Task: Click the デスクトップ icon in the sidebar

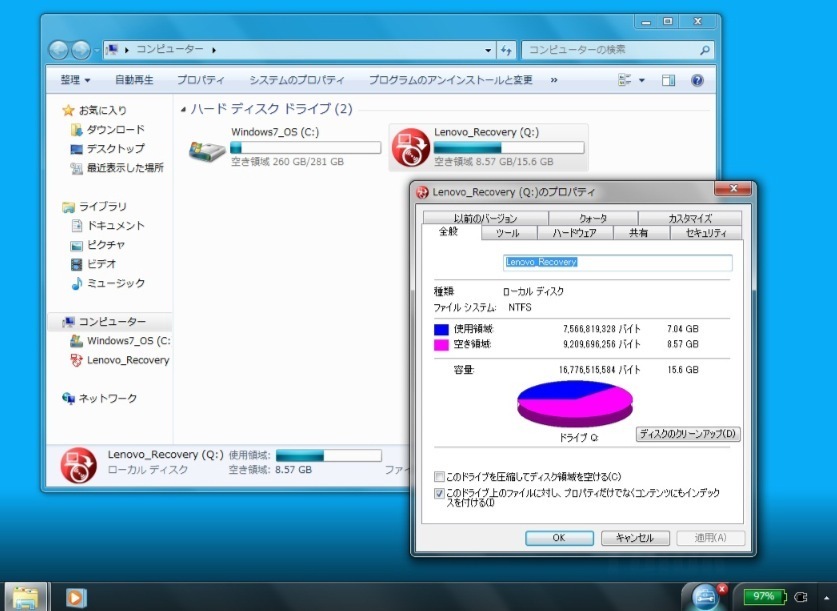Action: click(76, 149)
